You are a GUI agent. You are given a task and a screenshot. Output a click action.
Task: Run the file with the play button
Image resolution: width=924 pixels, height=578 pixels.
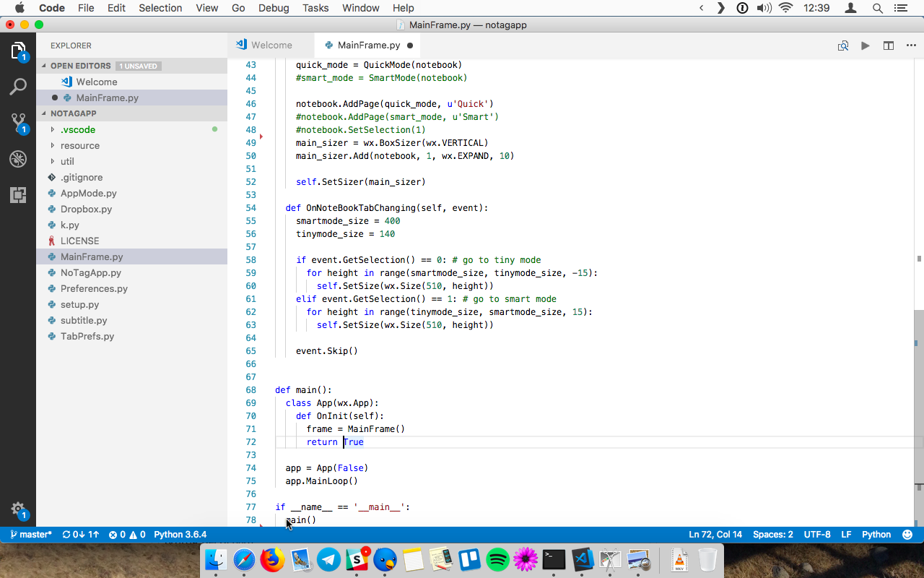[x=866, y=45]
